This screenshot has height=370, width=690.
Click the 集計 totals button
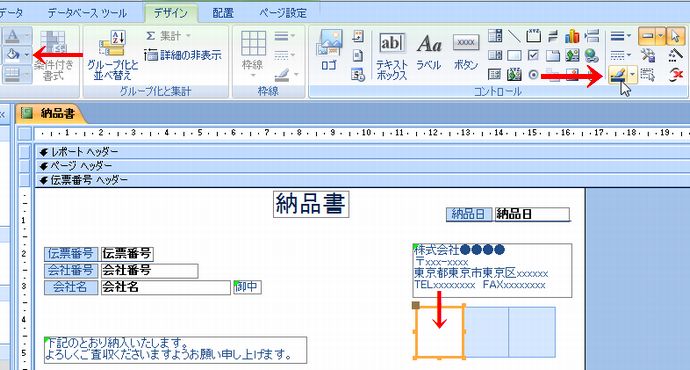(x=168, y=36)
